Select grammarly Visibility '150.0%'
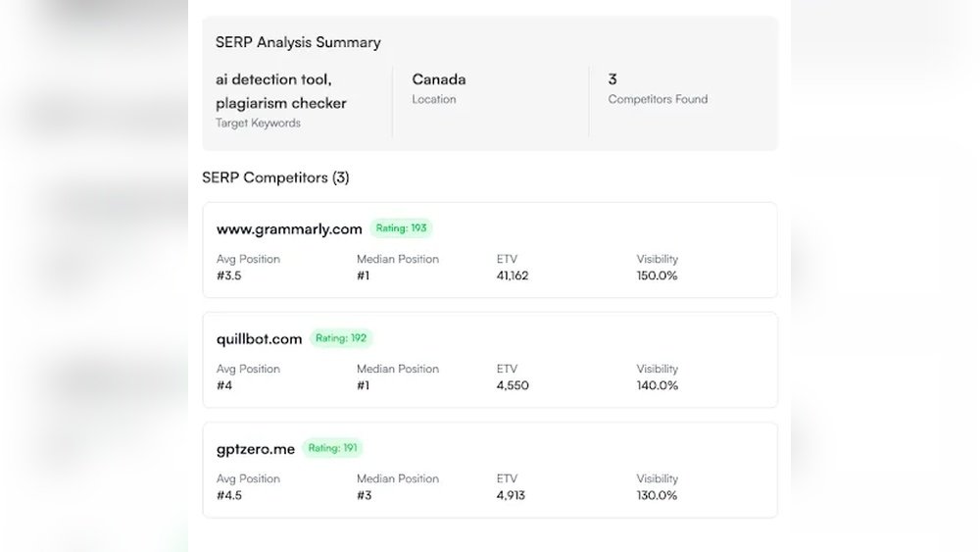 coord(657,276)
